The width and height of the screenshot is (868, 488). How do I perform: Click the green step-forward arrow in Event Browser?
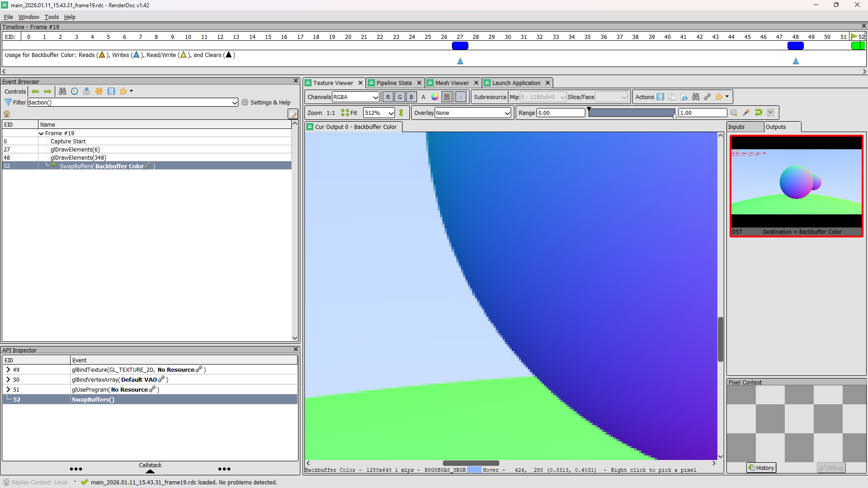[x=47, y=91]
